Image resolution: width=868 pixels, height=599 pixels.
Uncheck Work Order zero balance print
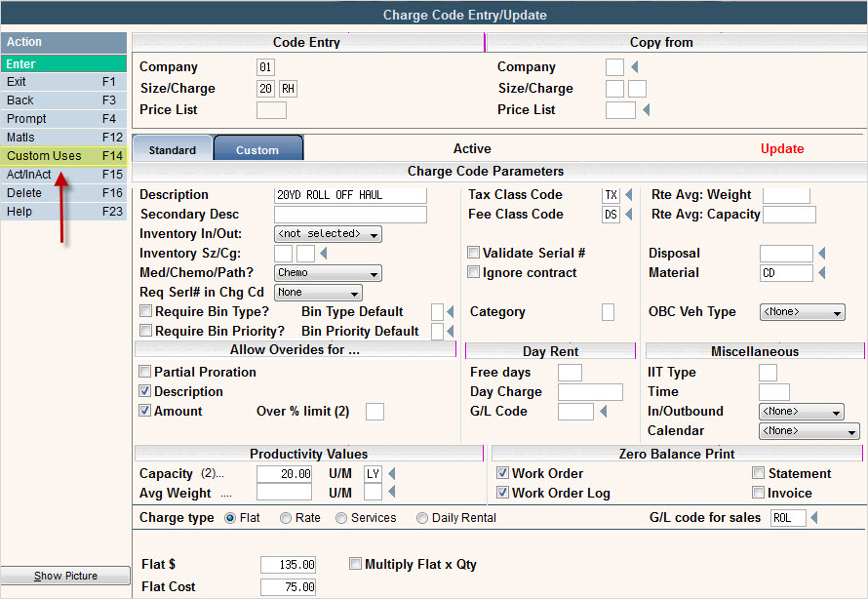tap(502, 473)
